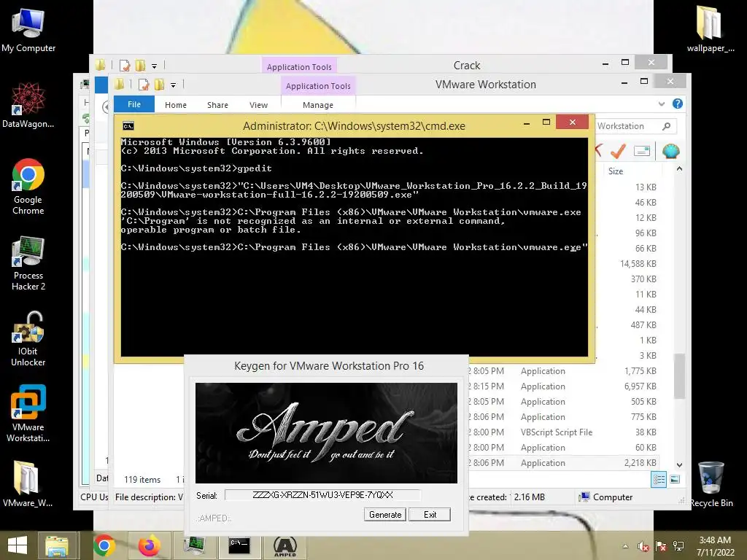Open Explorer help question mark icon
The width and height of the screenshot is (747, 560).
pos(678,104)
